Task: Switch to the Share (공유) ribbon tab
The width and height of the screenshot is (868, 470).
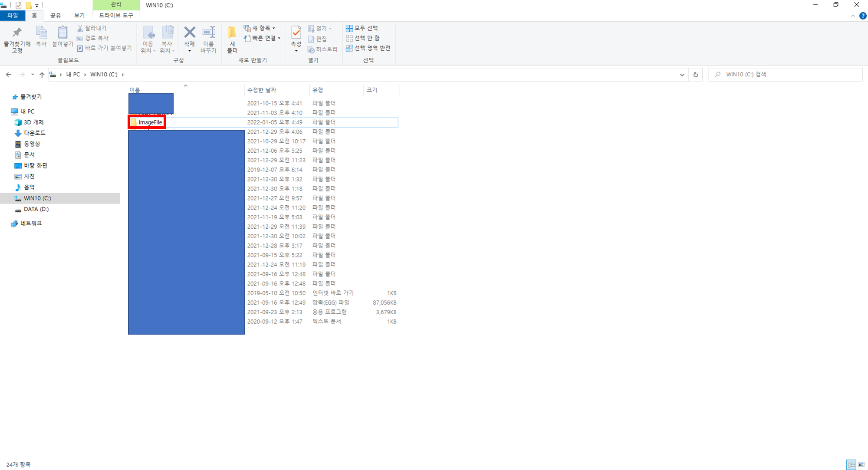Action: click(55, 16)
